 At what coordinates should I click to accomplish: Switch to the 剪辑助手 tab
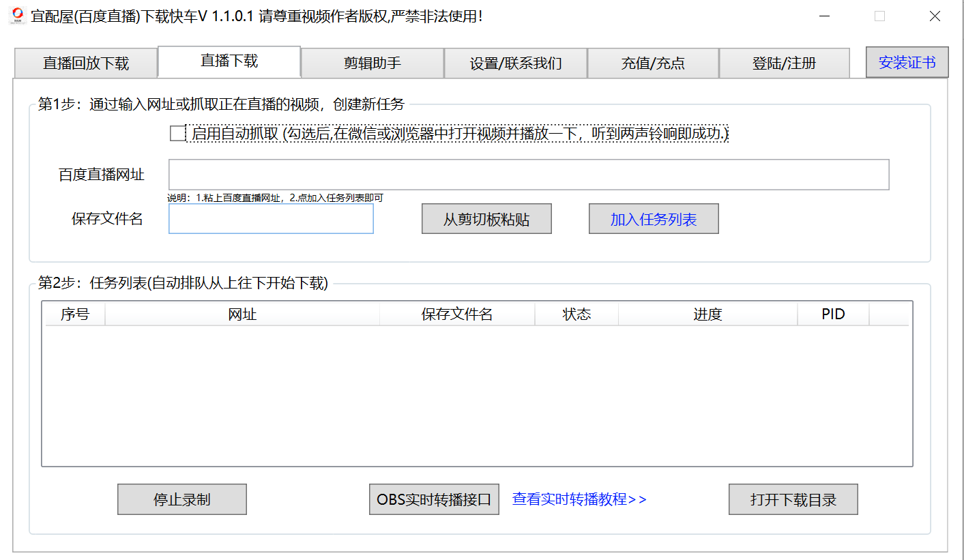tap(373, 63)
